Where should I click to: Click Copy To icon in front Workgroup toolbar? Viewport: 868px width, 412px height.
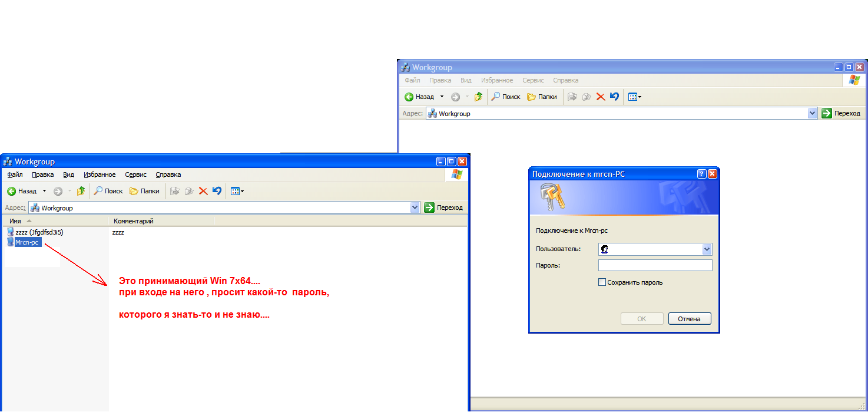pos(189,191)
